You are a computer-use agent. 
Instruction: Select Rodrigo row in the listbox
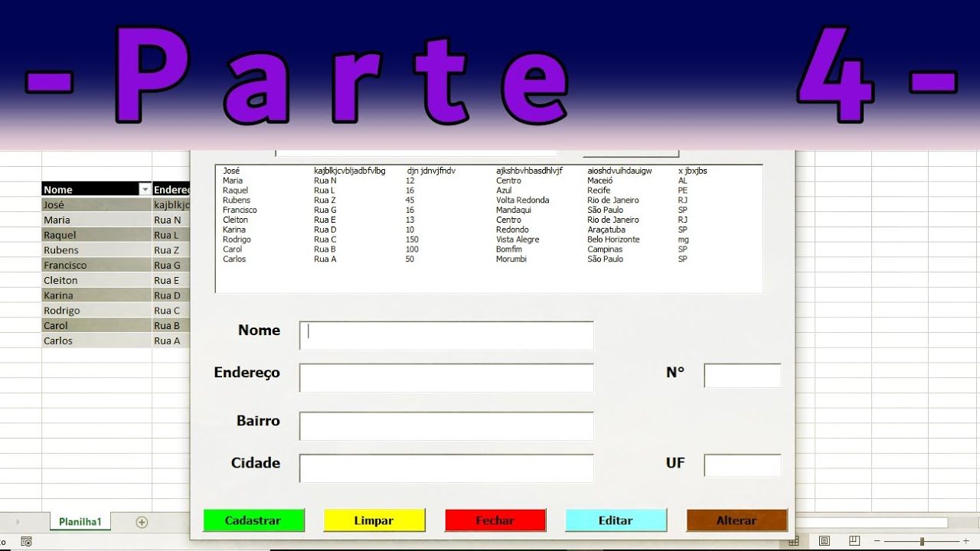(488, 240)
